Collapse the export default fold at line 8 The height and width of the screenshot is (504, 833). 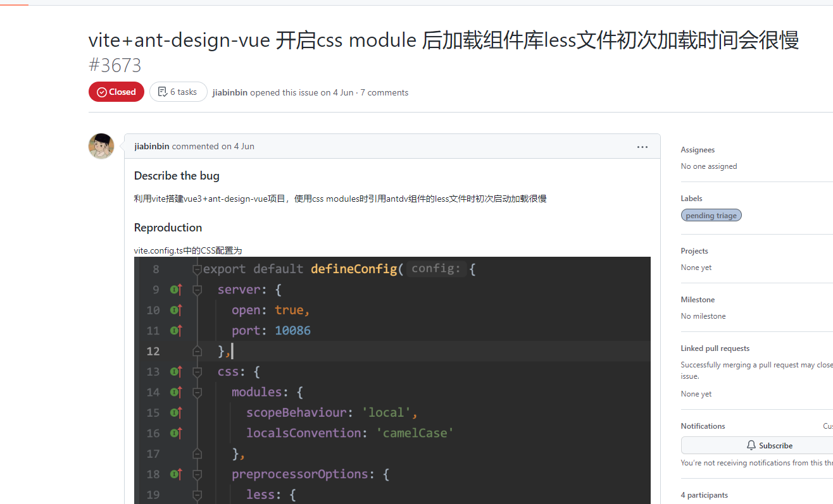point(197,269)
